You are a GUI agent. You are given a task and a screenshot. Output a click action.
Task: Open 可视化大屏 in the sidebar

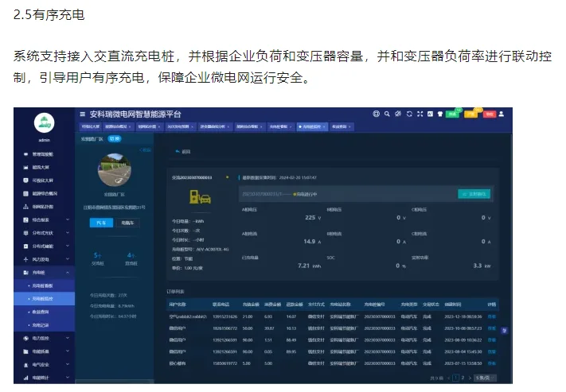coord(42,180)
